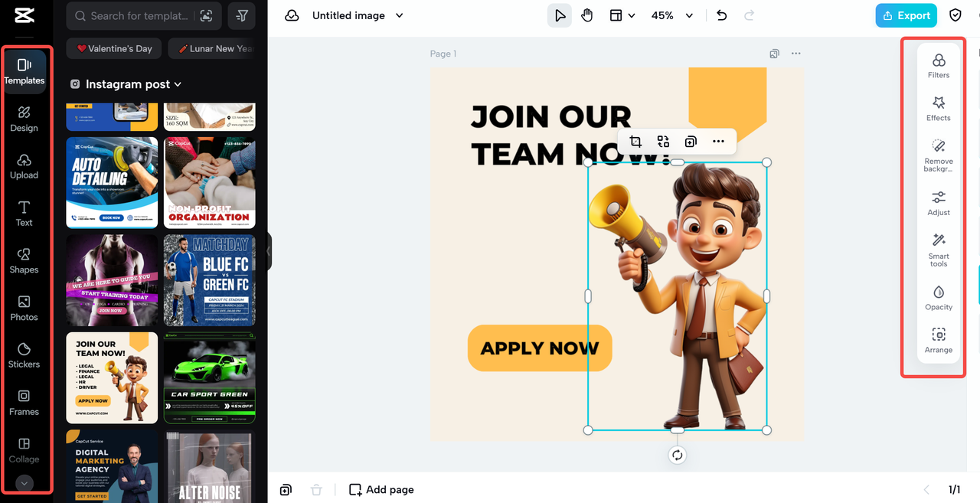980x503 pixels.
Task: Open the Design panel
Action: (24, 119)
